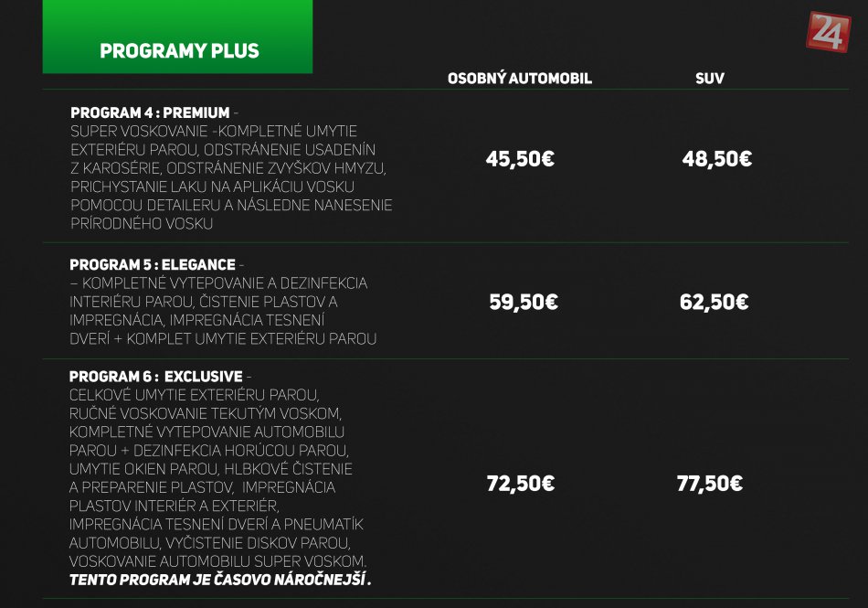Screen dimensions: 868x608
Task: Click the SUPER VOSKOVANIE description line
Action: [x=214, y=132]
